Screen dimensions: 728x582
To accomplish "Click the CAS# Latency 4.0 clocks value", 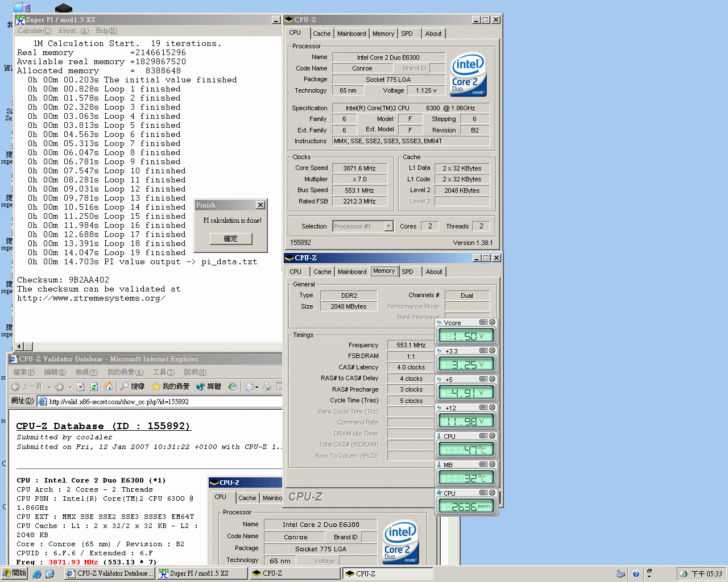I will [x=411, y=367].
